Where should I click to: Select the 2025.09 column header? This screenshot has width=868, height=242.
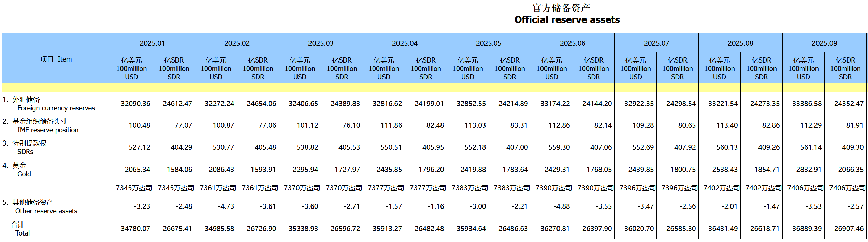coord(824,43)
